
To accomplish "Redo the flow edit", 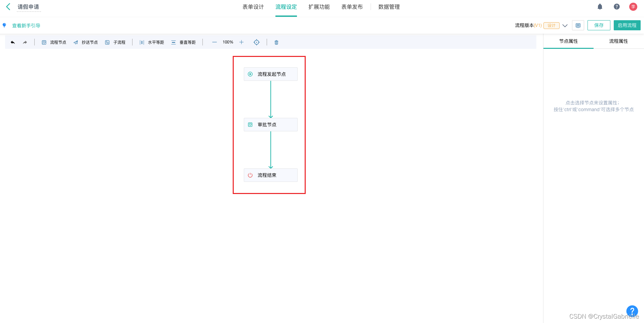I will click(25, 42).
